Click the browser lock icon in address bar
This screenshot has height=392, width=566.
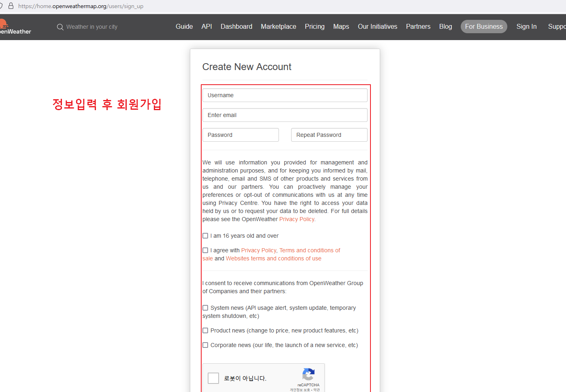11,6
